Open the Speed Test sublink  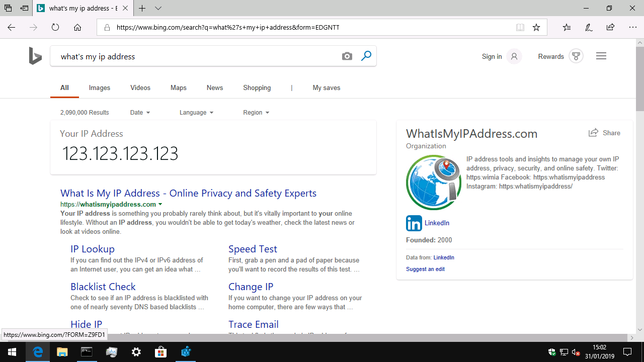[x=253, y=249]
